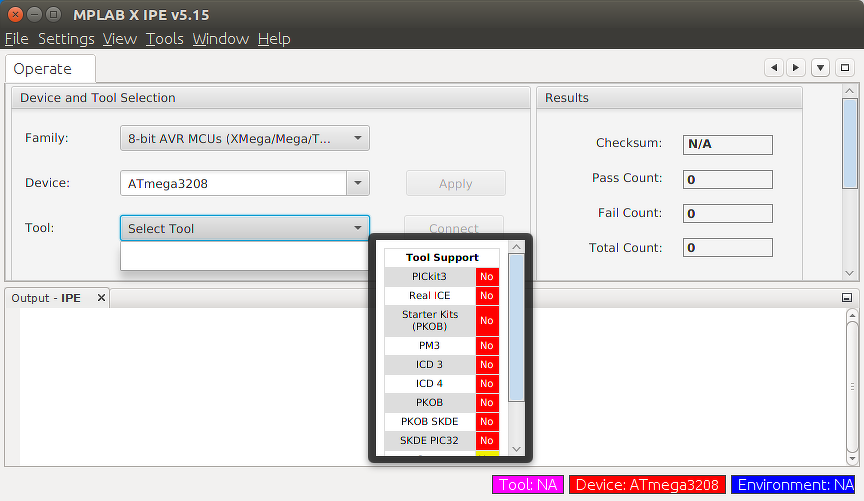The width and height of the screenshot is (864, 501).
Task: Click the PKOB SKDE row label
Action: pyautogui.click(x=429, y=421)
